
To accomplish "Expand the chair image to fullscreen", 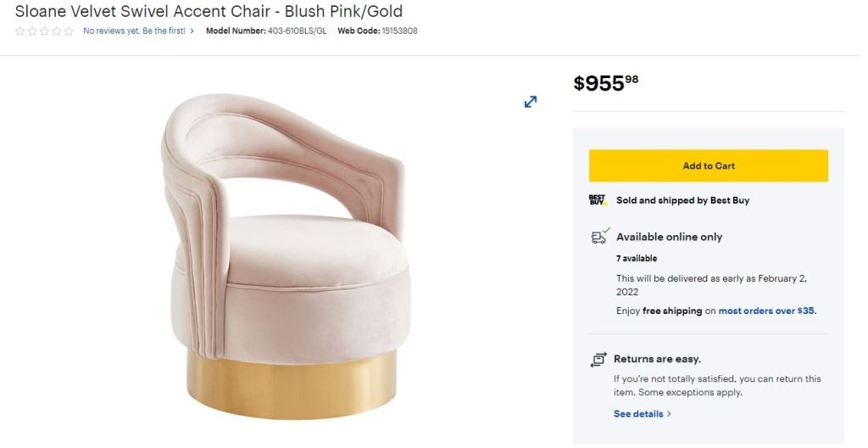I will click(x=531, y=102).
